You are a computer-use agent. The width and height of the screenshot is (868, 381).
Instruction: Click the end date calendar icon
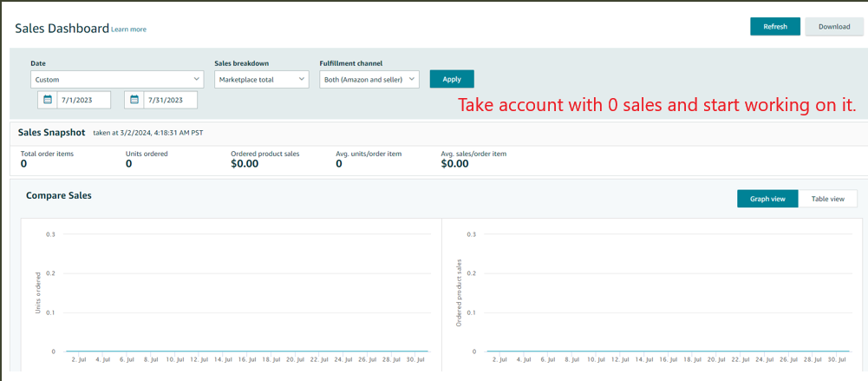[x=134, y=101]
